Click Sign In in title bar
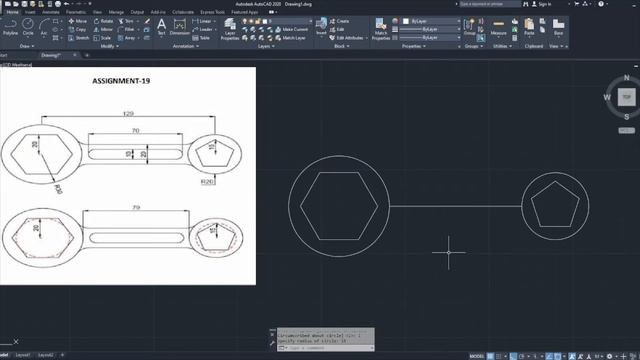Screen dimensions: 640x360 click(541, 4)
